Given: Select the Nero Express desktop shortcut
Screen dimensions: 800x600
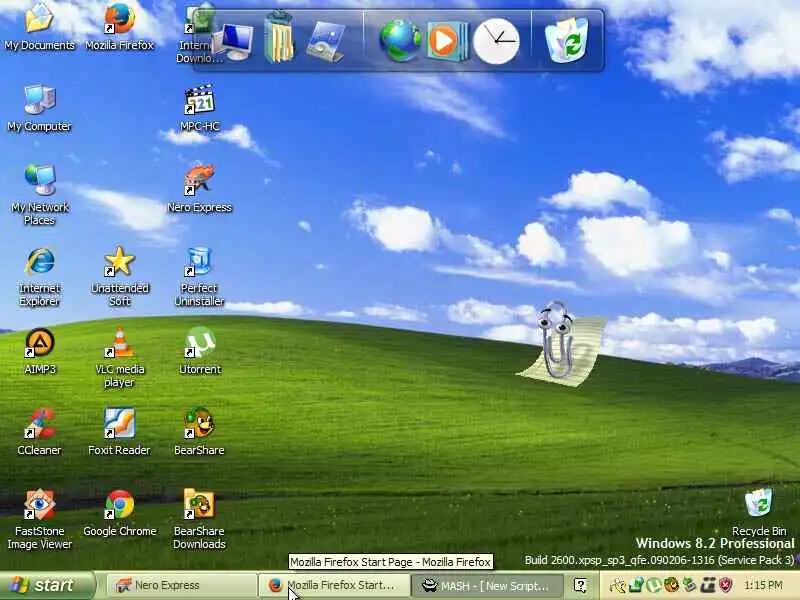Looking at the screenshot, I should pos(199,188).
